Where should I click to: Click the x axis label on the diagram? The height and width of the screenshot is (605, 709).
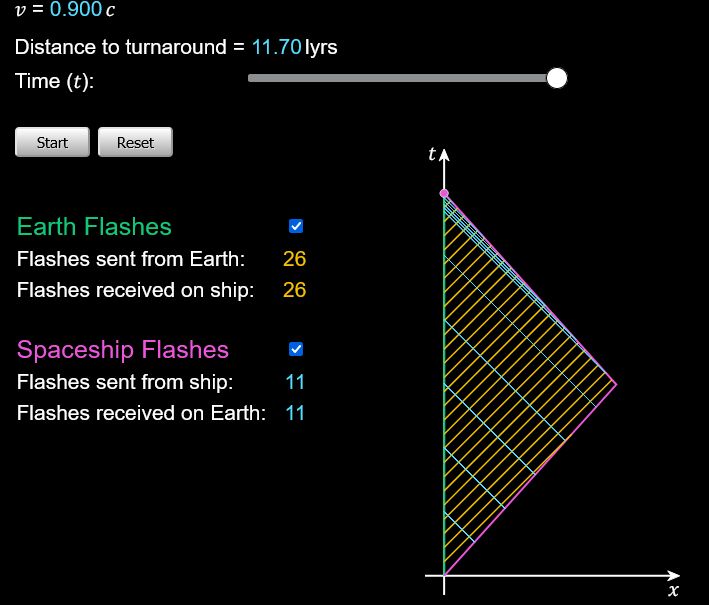pyautogui.click(x=674, y=590)
